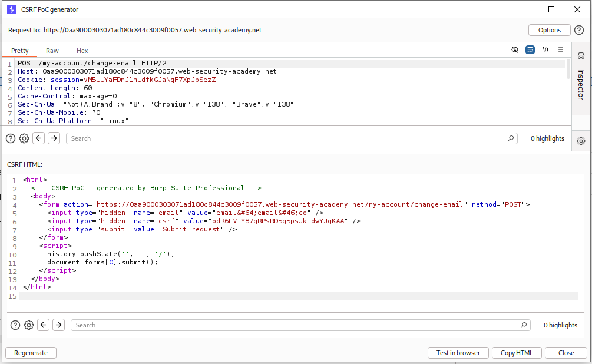Click the document.forms[0].submit() line
The width and height of the screenshot is (592, 364).
pyautogui.click(x=102, y=262)
